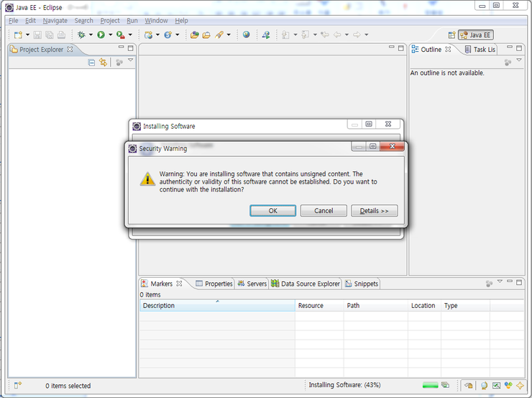The image size is (532, 398).
Task: Open the File menu
Action: pyautogui.click(x=13, y=21)
